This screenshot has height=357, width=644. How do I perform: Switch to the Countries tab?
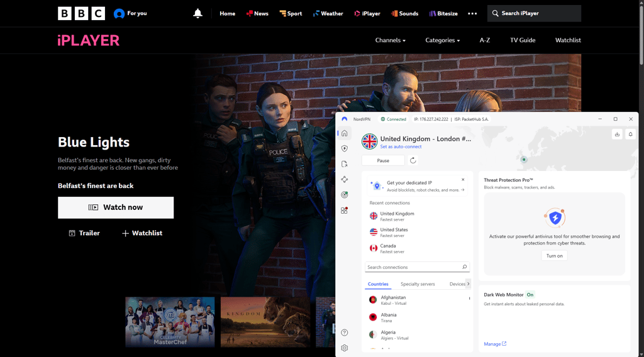378,284
